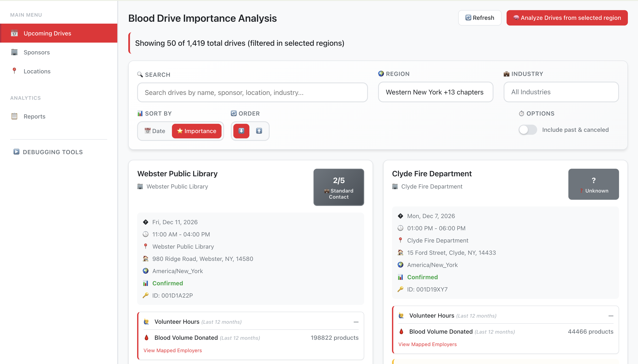Click the briefcase icon next to Industry label
This screenshot has width=638, height=364.
point(506,74)
